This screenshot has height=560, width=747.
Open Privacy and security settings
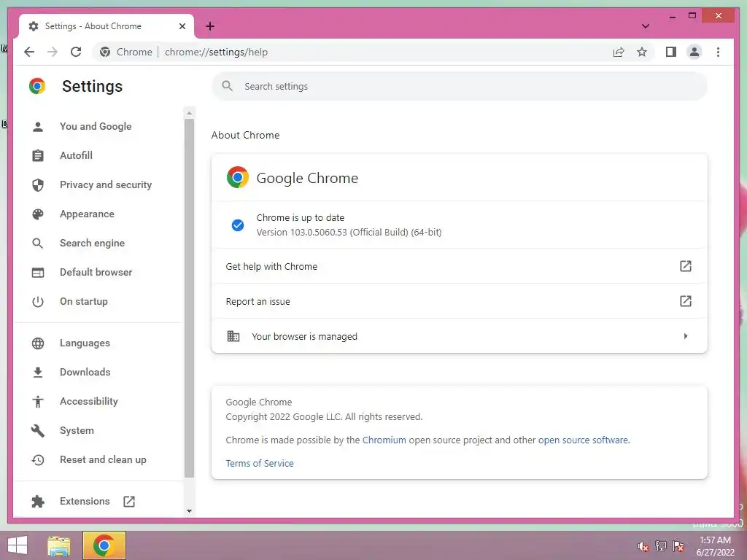[x=105, y=184]
